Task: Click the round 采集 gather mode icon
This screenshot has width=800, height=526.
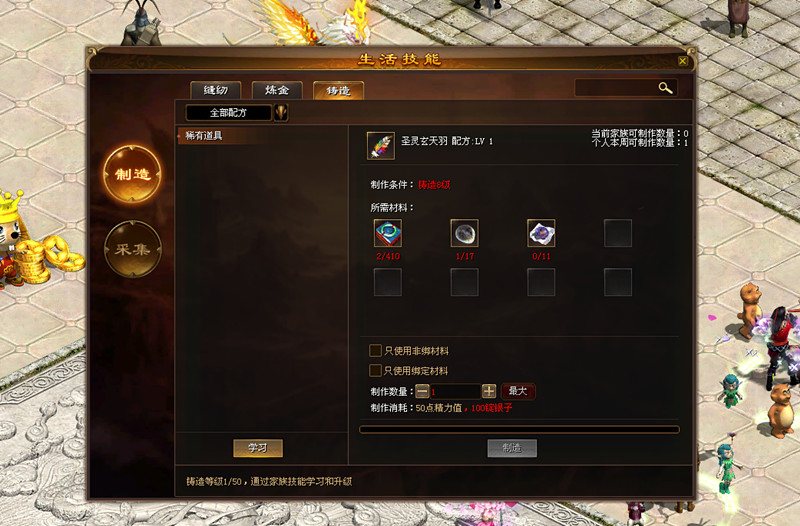Action: [133, 249]
